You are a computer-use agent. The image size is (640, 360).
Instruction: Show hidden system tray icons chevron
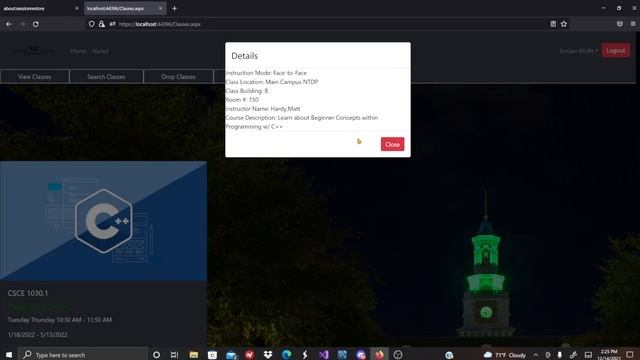536,355
